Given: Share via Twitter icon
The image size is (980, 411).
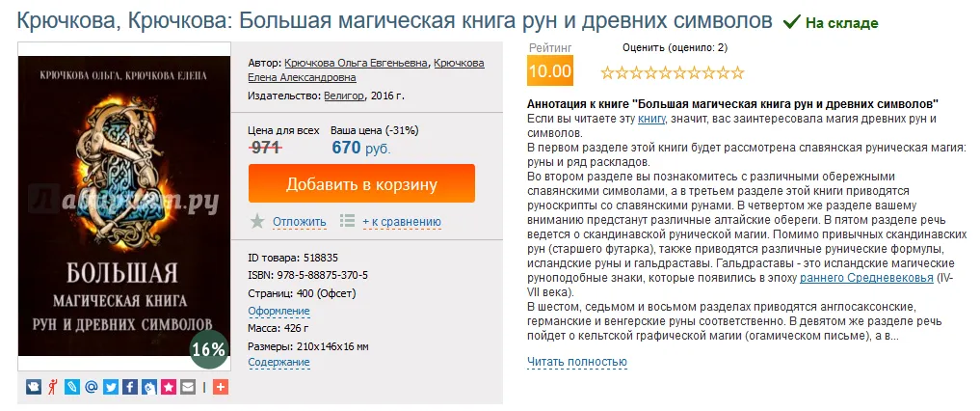Looking at the screenshot, I should pyautogui.click(x=111, y=387).
